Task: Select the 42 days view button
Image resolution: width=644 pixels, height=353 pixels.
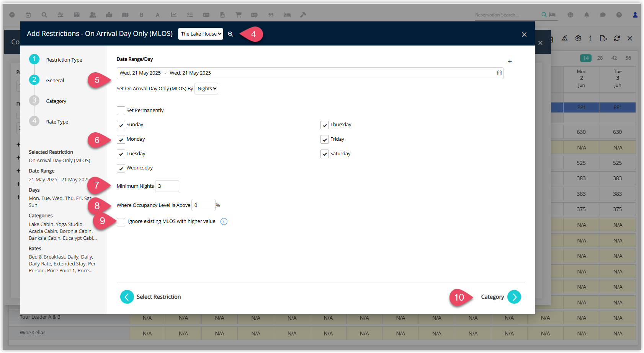Action: point(614,58)
